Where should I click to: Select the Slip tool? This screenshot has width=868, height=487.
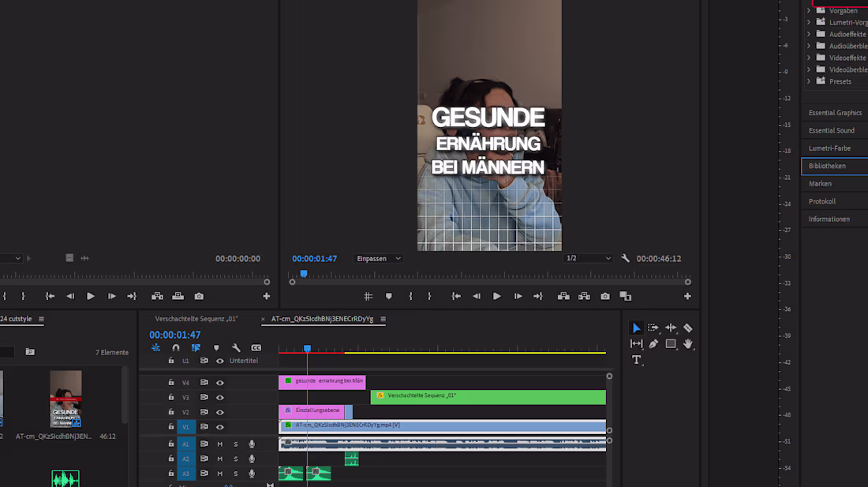636,343
